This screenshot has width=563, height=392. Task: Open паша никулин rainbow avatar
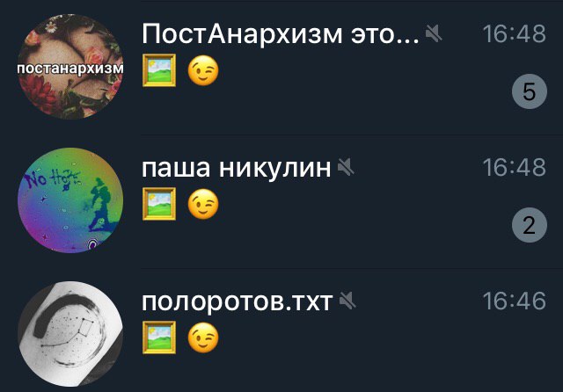(70, 200)
